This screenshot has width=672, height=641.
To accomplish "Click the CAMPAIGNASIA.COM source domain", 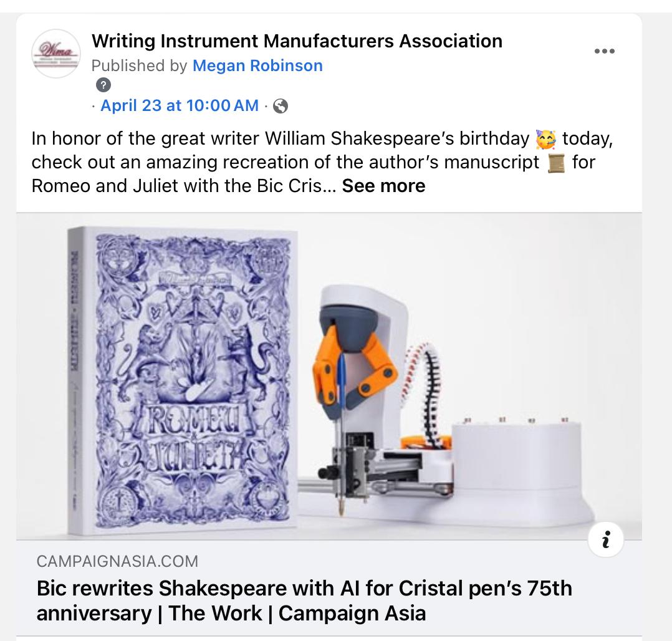I will (x=117, y=561).
